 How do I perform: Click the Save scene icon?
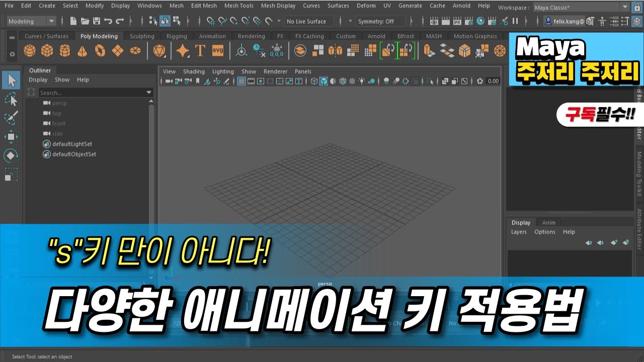pyautogui.click(x=96, y=21)
